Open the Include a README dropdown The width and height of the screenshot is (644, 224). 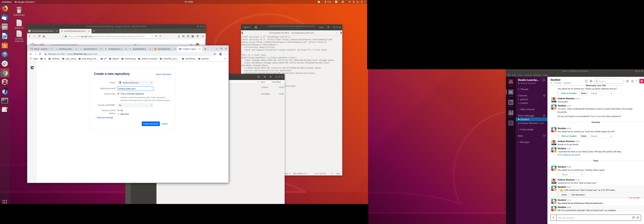coord(136,105)
